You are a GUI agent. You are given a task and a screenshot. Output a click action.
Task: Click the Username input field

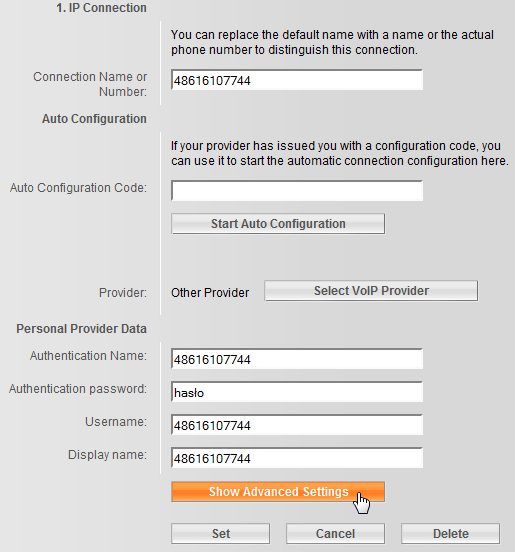[x=297, y=425]
